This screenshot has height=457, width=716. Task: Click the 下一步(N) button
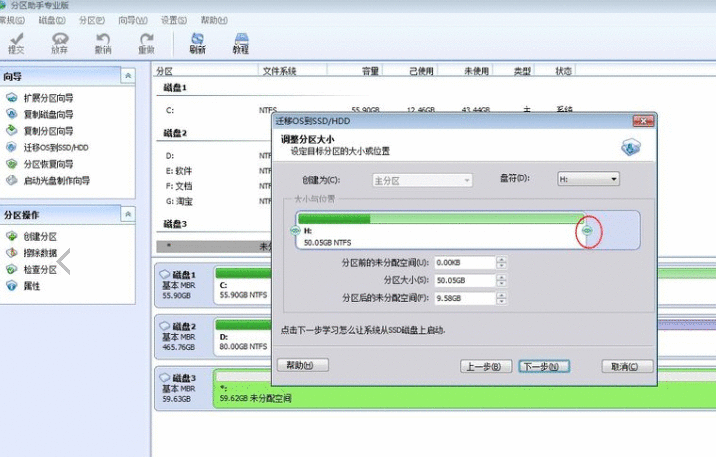(x=544, y=367)
